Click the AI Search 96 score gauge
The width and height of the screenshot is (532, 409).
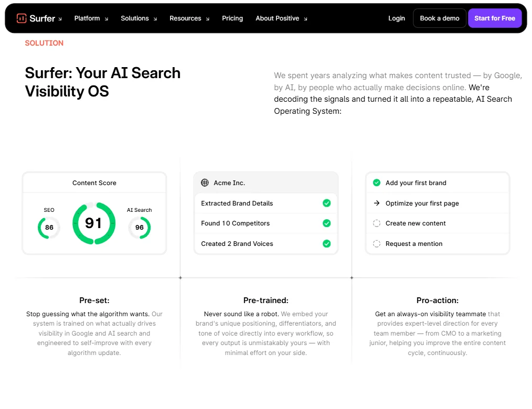tap(140, 227)
